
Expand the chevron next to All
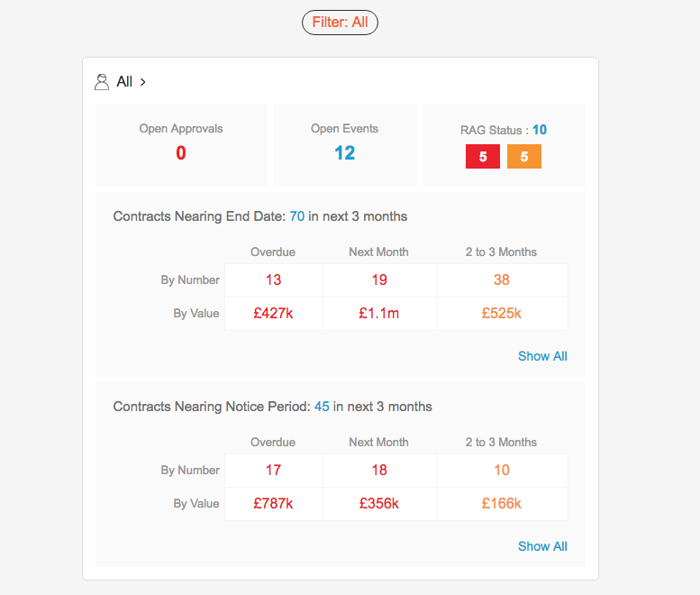click(143, 82)
